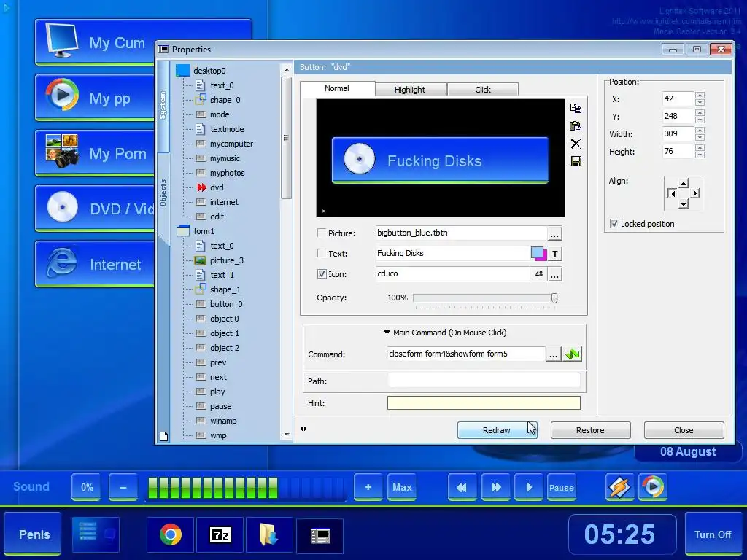Screen dimensions: 747x560
Task: Save using floppy disk icon
Action: pos(576,161)
